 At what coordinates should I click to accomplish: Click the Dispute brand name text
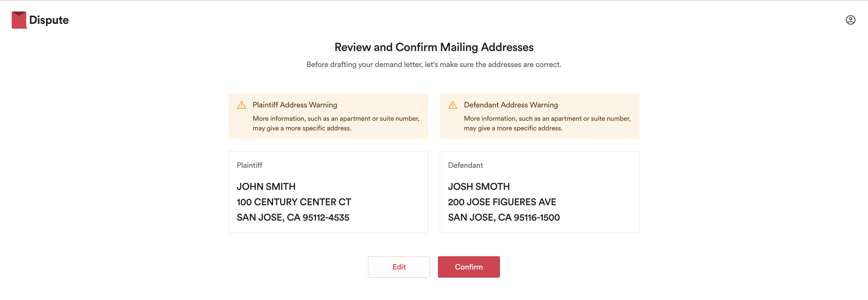tap(49, 20)
